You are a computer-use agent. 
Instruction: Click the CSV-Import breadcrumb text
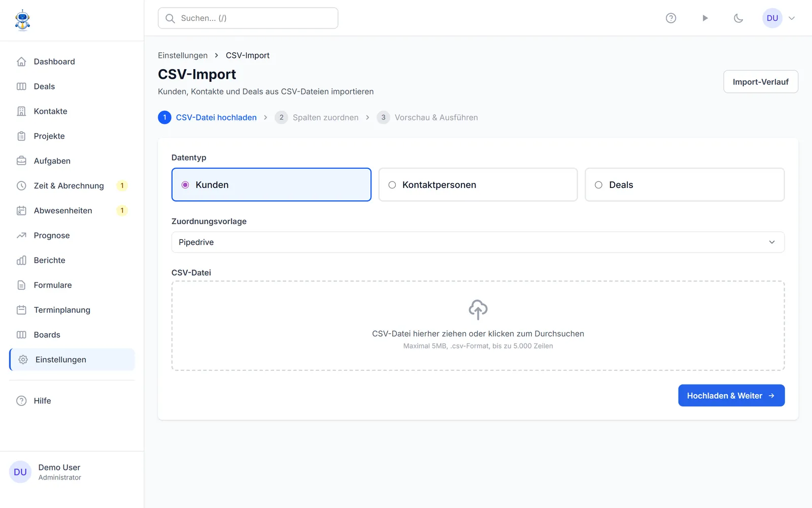point(248,55)
